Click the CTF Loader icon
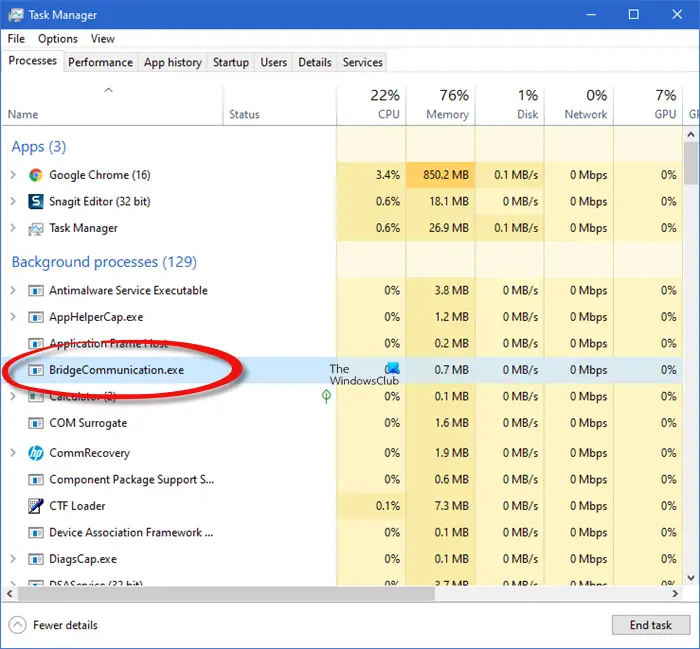Viewport: 700px width, 649px height. 36,506
